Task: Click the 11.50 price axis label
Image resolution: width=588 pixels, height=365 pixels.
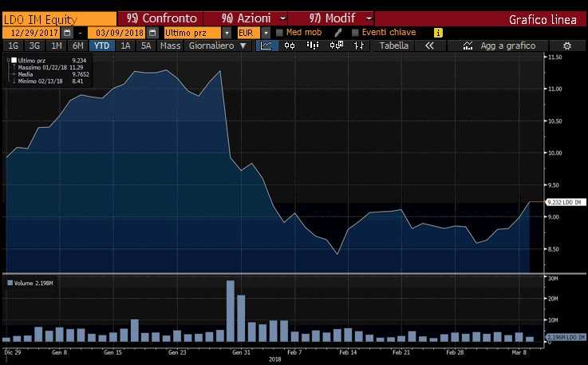Action: 555,57
